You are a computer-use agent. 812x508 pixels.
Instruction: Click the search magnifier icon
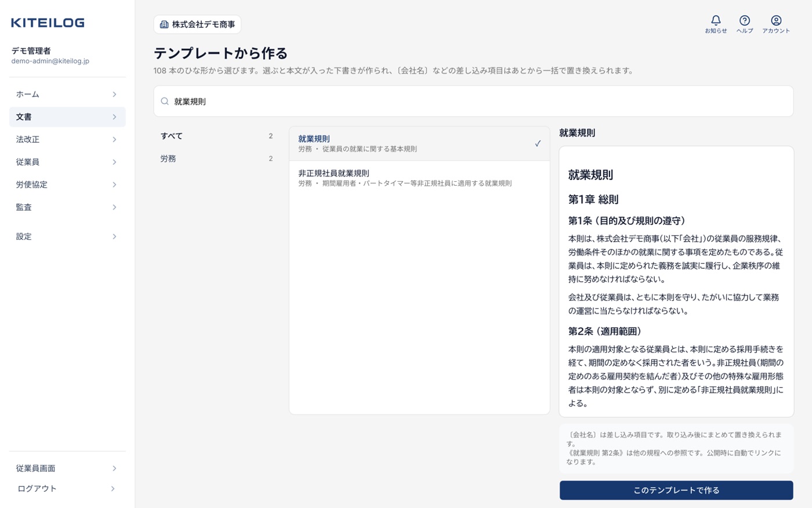coord(165,101)
